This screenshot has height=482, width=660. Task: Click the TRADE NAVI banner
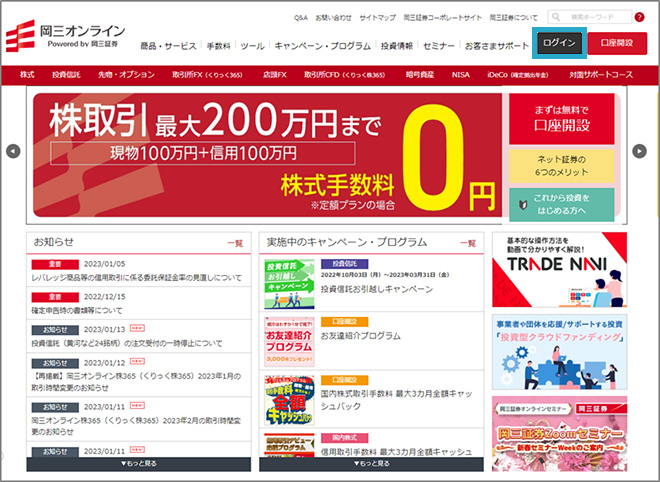coord(559,270)
